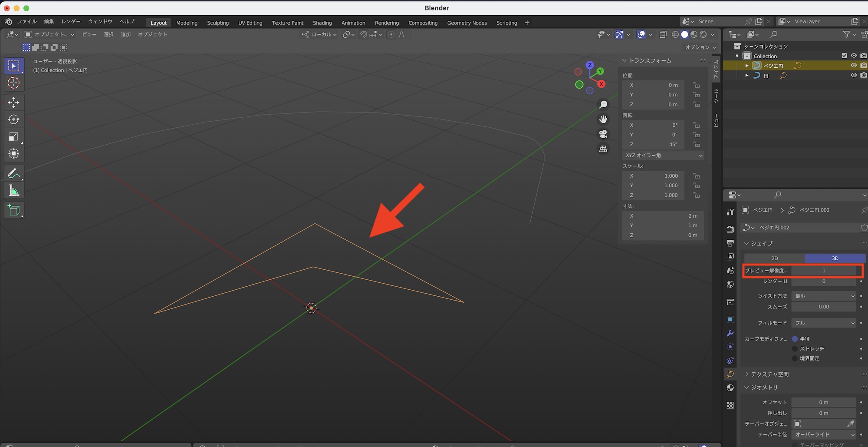This screenshot has height=447, width=868.
Task: Uncheck the Collection exclude checkbox
Action: pos(844,56)
